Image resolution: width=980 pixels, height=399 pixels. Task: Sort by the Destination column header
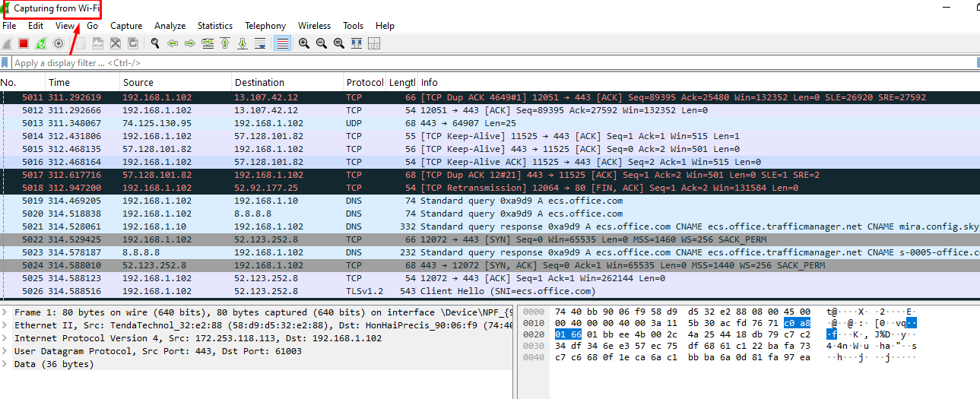point(287,82)
